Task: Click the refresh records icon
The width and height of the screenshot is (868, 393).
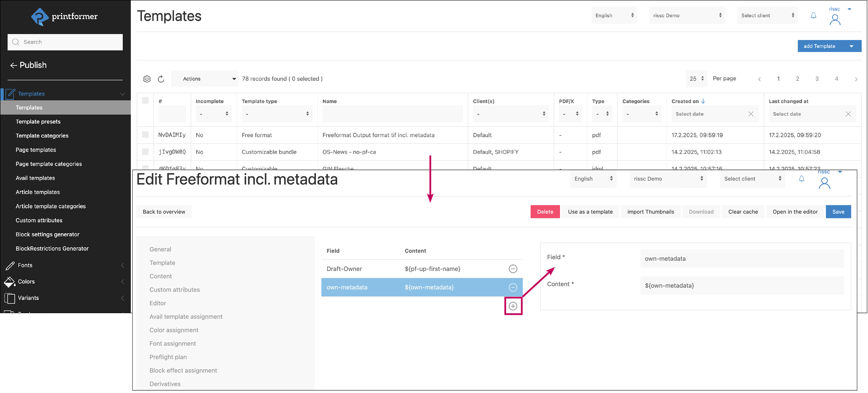Action: [x=161, y=79]
